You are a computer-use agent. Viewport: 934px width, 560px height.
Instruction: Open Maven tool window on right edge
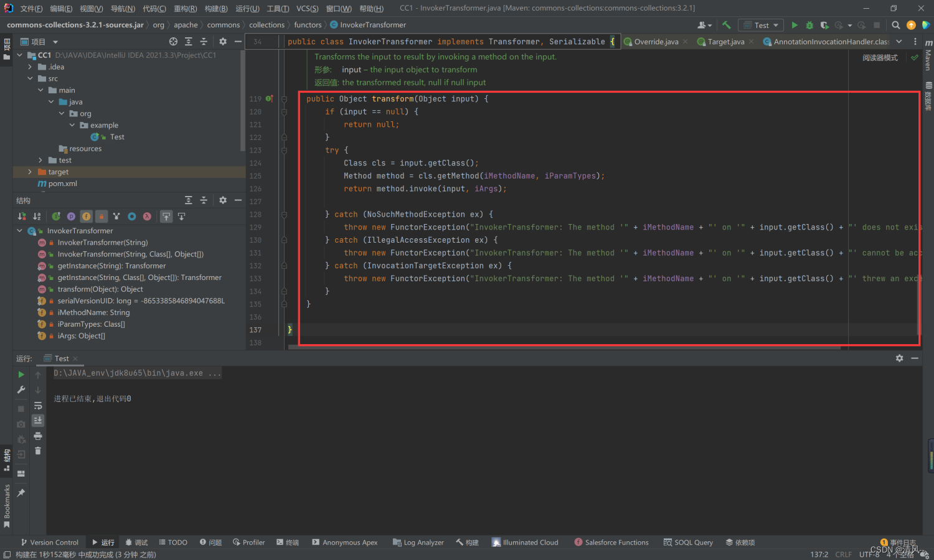tap(928, 55)
